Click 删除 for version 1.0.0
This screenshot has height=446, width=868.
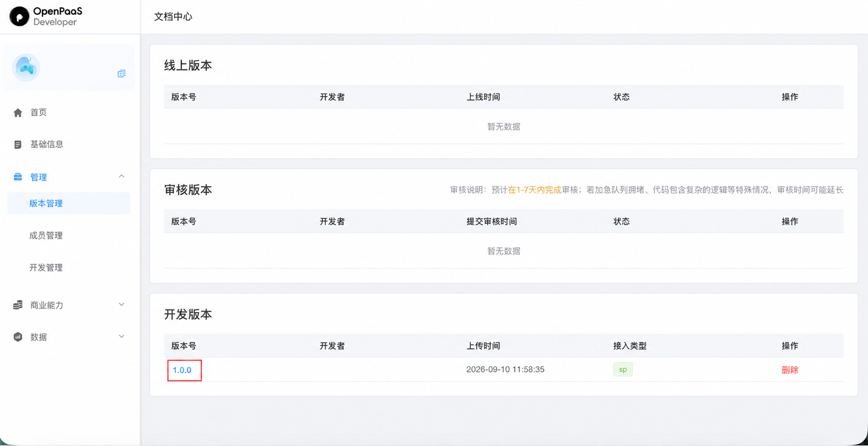(x=790, y=370)
